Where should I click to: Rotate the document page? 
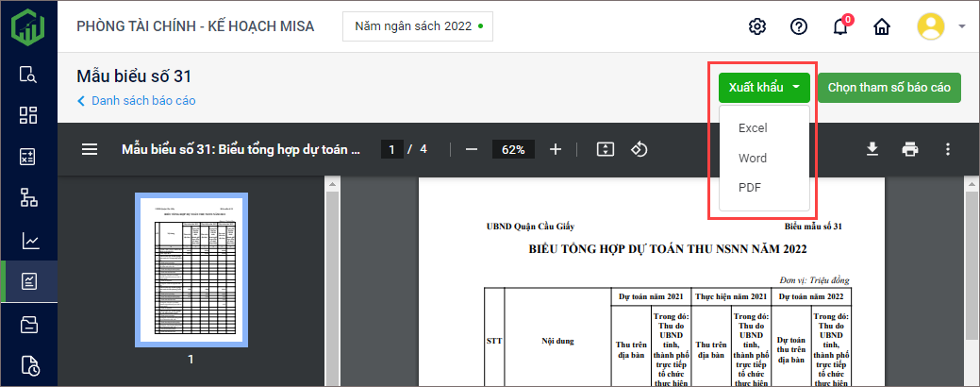click(639, 149)
